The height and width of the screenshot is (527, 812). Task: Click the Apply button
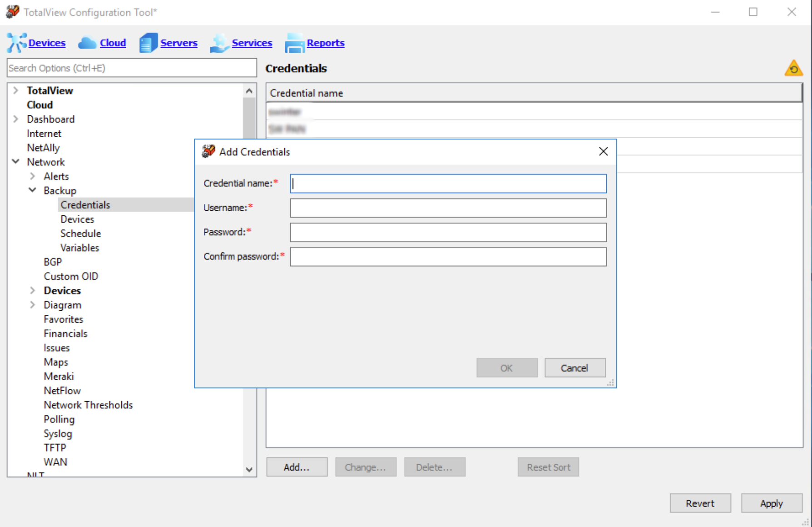pos(772,503)
